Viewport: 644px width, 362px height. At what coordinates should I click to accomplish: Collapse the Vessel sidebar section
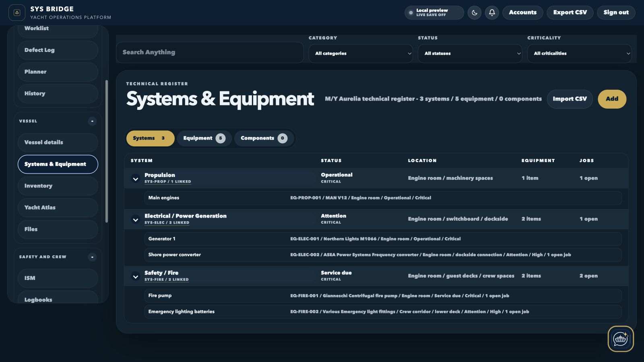point(92,121)
